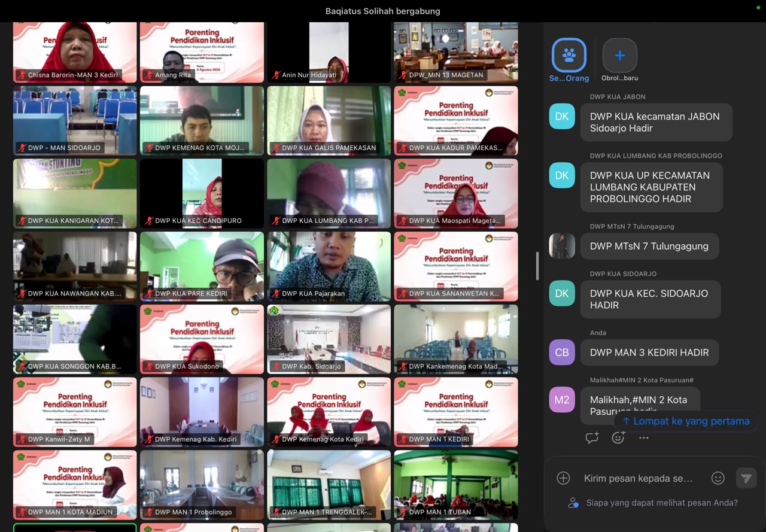The width and height of the screenshot is (766, 532).
Task: Open 'Siapa yang dapat melihat pesan Anda?' info
Action: [x=662, y=503]
